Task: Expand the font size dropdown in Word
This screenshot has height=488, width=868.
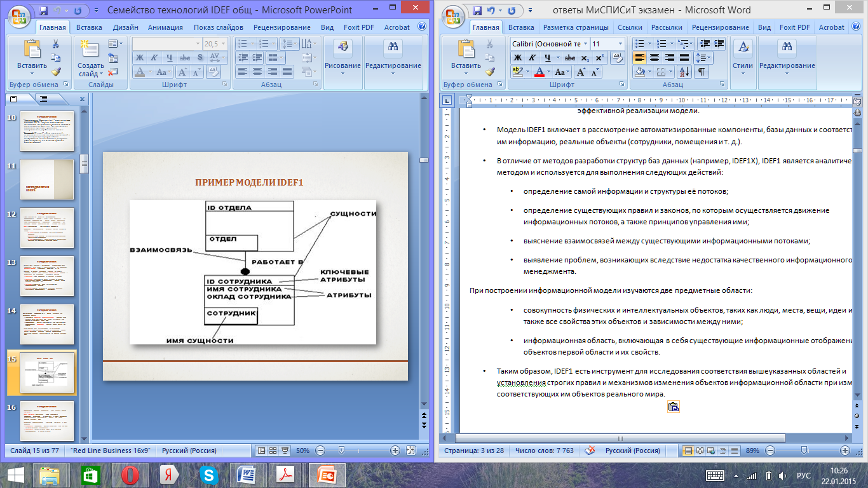Action: point(620,44)
